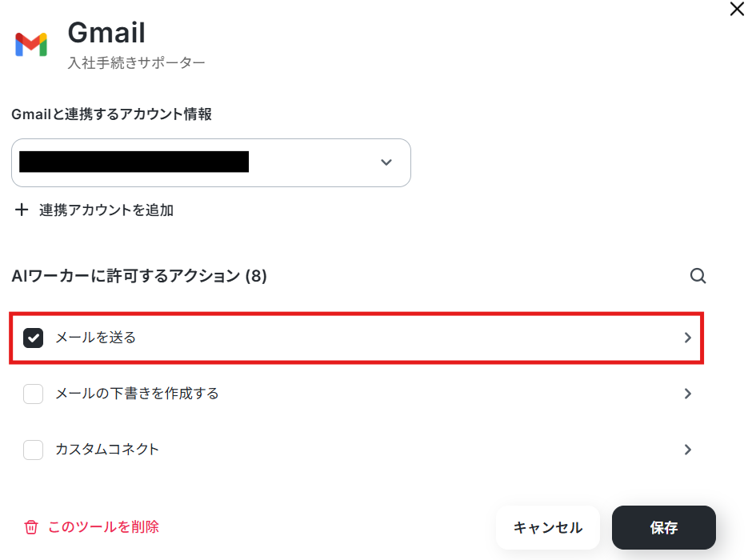Viewport: 752px width, 560px height.
Task: Select the メールの下書きを作成する action label
Action: click(x=137, y=394)
